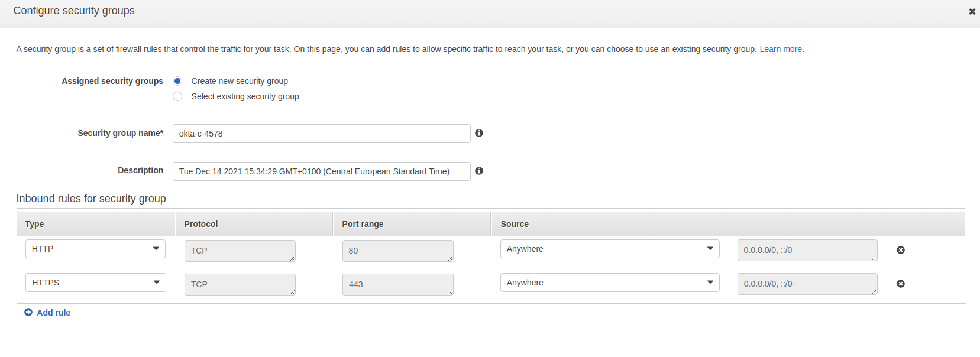Click the HTTP rule source CIDR field
980x357 pixels.
pyautogui.click(x=807, y=250)
